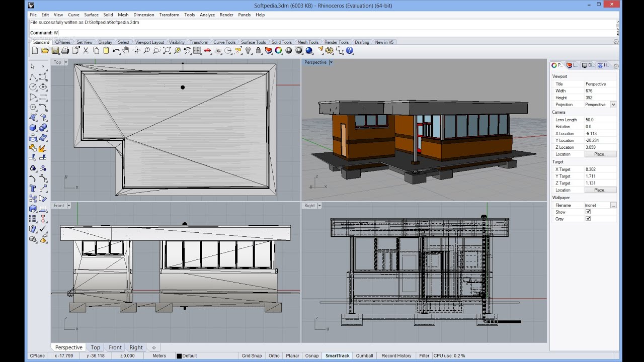Select the Text object tool

coord(33,188)
